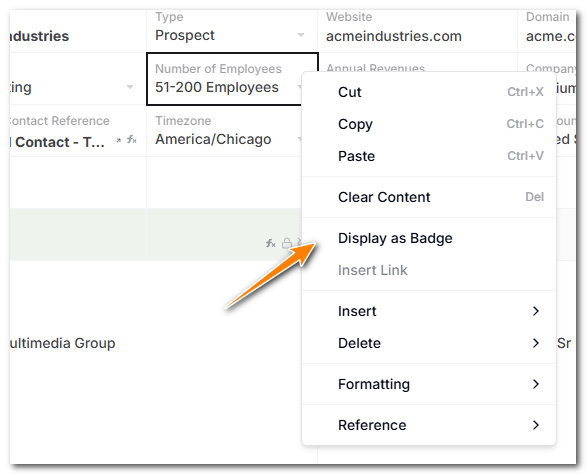Select Paste in the context menu
587x475 pixels.
[x=429, y=156]
